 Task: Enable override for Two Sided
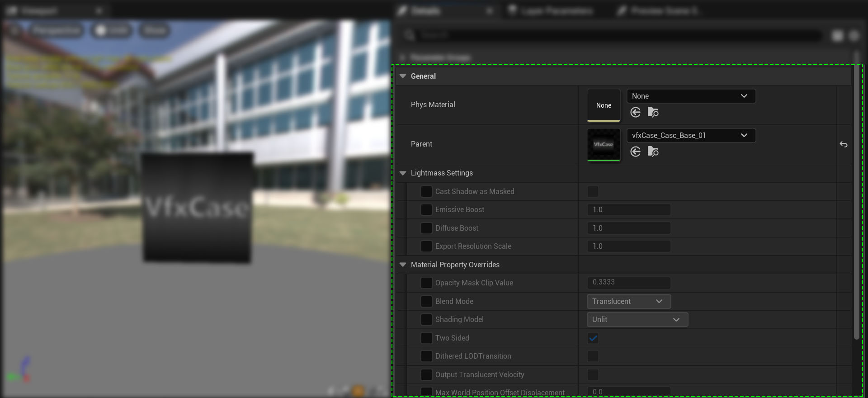point(426,338)
